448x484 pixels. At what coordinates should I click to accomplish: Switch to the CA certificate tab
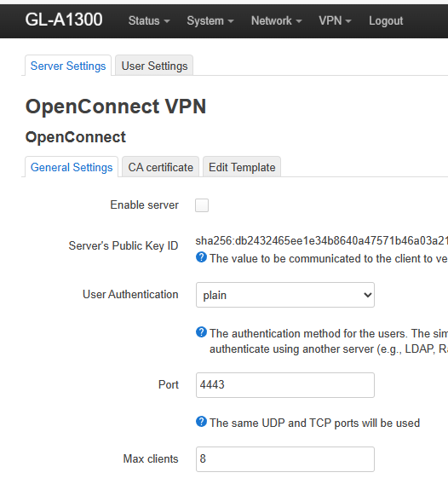[160, 167]
